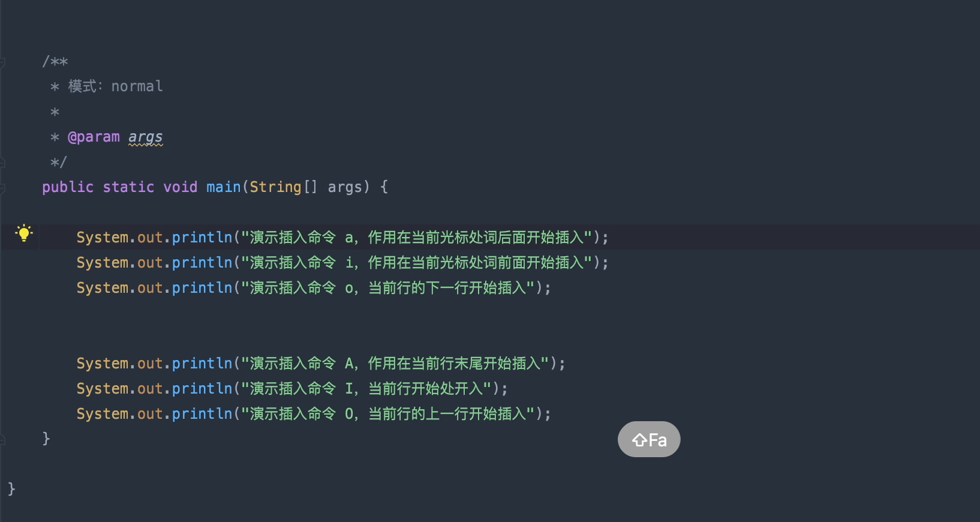Screen dimensions: 980x522
Task: Click the letter i in the second println string
Action: click(x=350, y=263)
